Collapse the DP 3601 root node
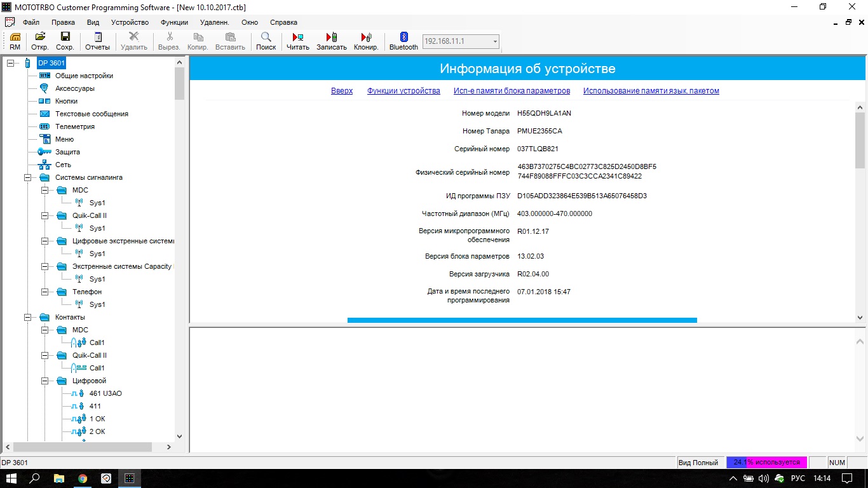The height and width of the screenshot is (488, 868). [x=10, y=63]
